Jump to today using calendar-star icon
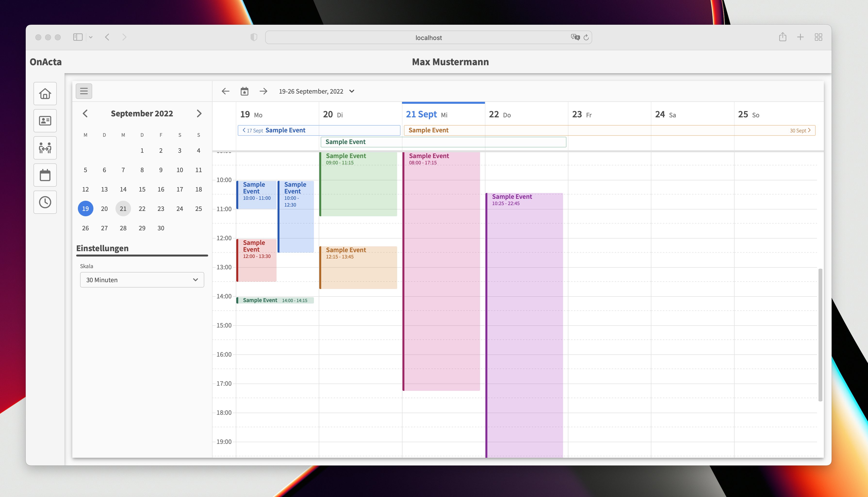 click(245, 91)
